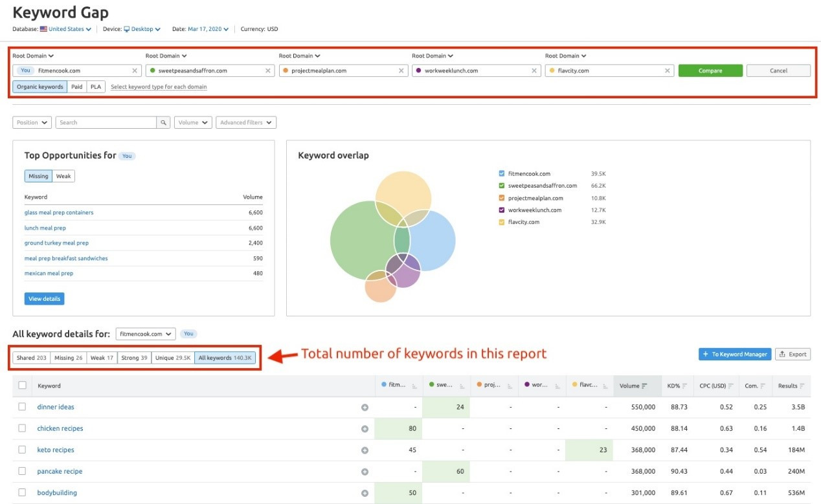This screenshot has width=821, height=504.
Task: Open 'glass meal prep containers' keyword link
Action: 59,212
